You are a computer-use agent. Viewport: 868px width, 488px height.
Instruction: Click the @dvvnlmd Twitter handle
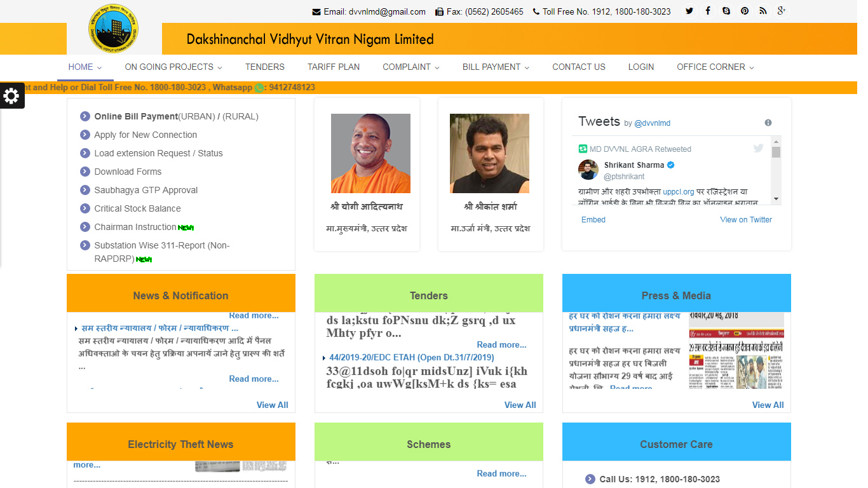pyautogui.click(x=652, y=123)
